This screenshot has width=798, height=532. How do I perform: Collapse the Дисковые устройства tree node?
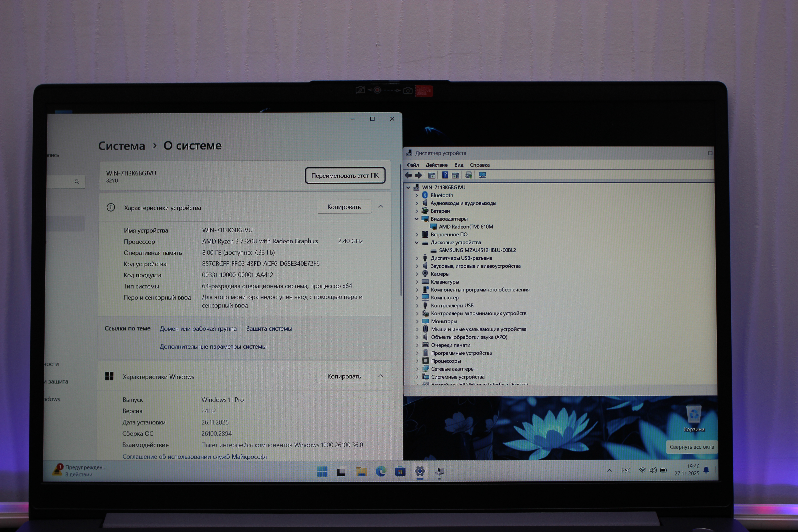[x=417, y=243]
